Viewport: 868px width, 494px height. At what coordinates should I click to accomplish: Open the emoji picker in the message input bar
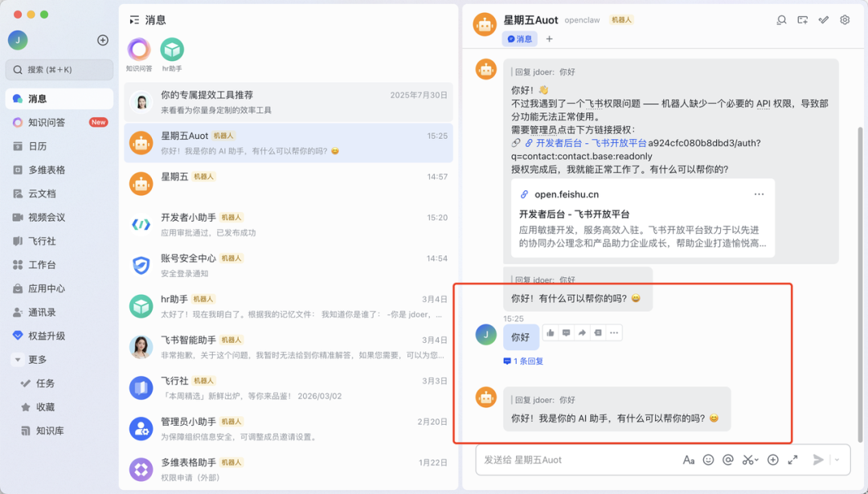[x=708, y=459]
